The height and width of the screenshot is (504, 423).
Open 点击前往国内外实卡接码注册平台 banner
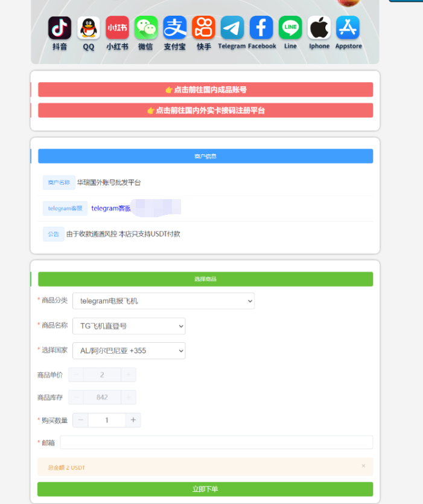tap(205, 110)
